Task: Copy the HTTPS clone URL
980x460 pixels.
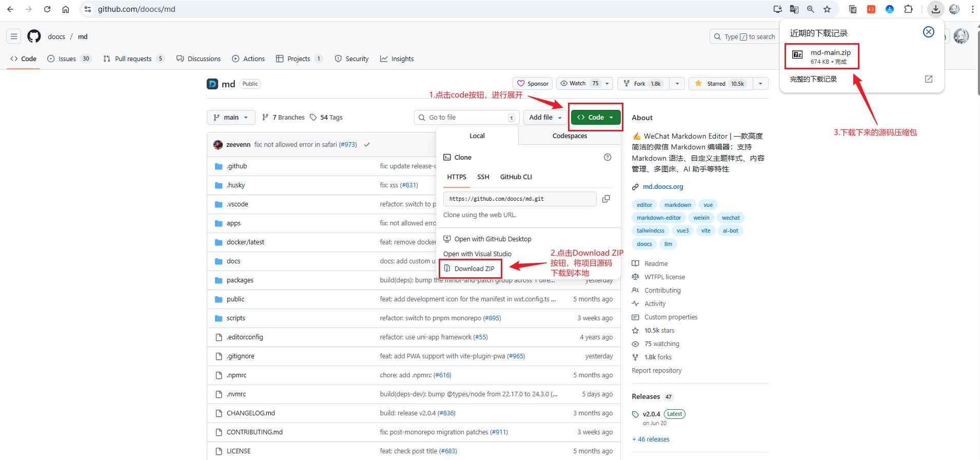Action: pos(606,199)
